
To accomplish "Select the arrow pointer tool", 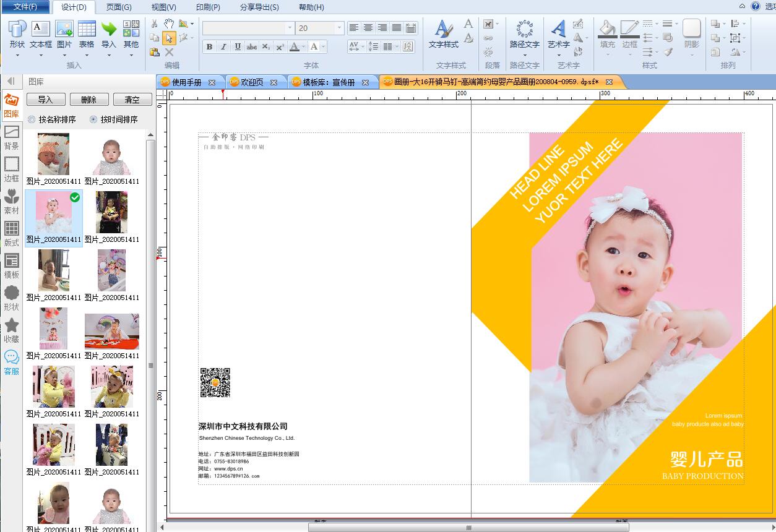I will click(x=169, y=38).
